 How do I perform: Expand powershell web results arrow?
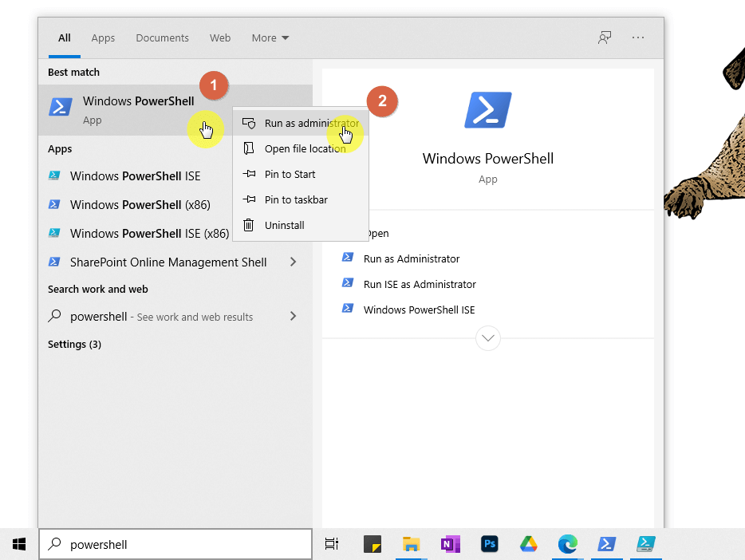coord(294,317)
